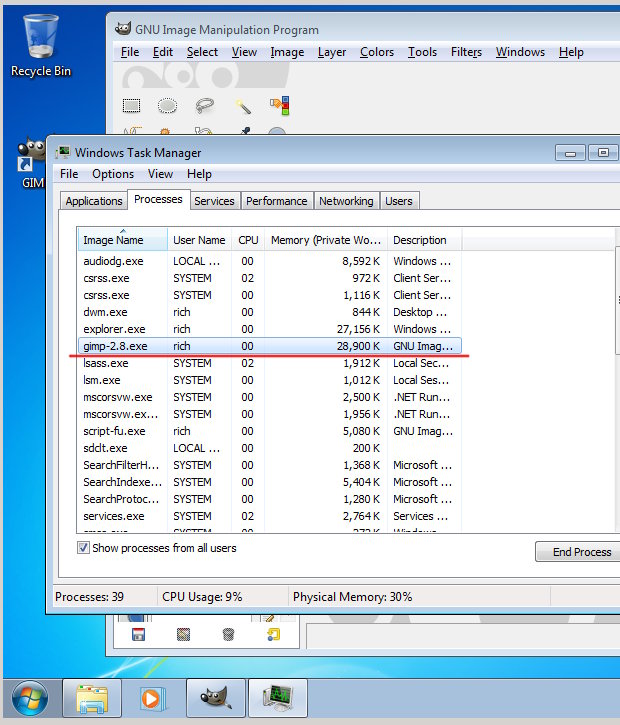
Task: Click the restore tool preset icon
Action: point(184,634)
